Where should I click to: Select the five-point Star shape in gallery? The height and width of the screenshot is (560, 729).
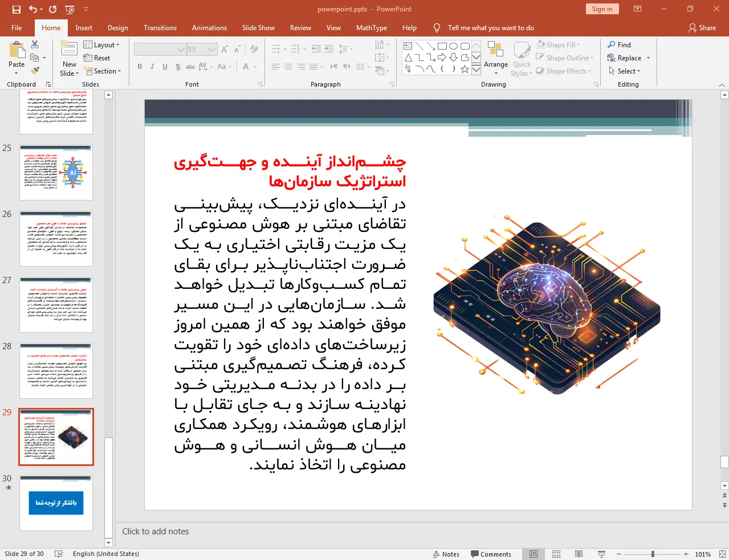(465, 69)
